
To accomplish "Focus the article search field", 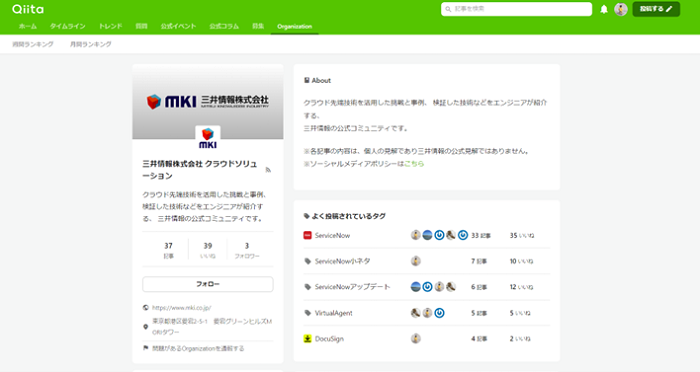I will point(517,9).
